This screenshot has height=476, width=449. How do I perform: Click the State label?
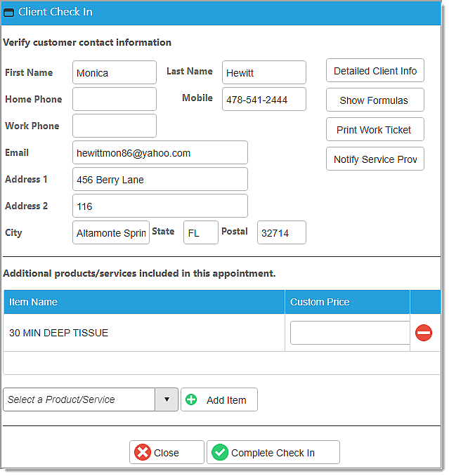click(x=163, y=231)
